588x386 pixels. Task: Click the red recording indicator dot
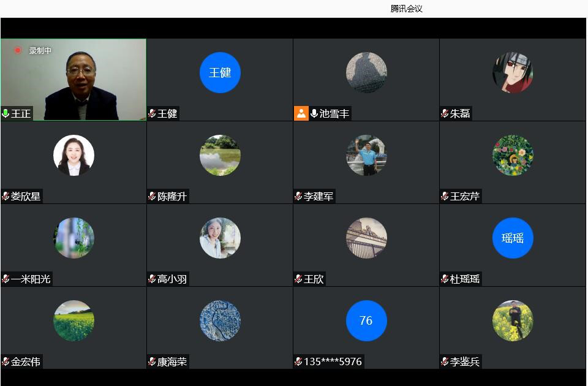pyautogui.click(x=18, y=50)
